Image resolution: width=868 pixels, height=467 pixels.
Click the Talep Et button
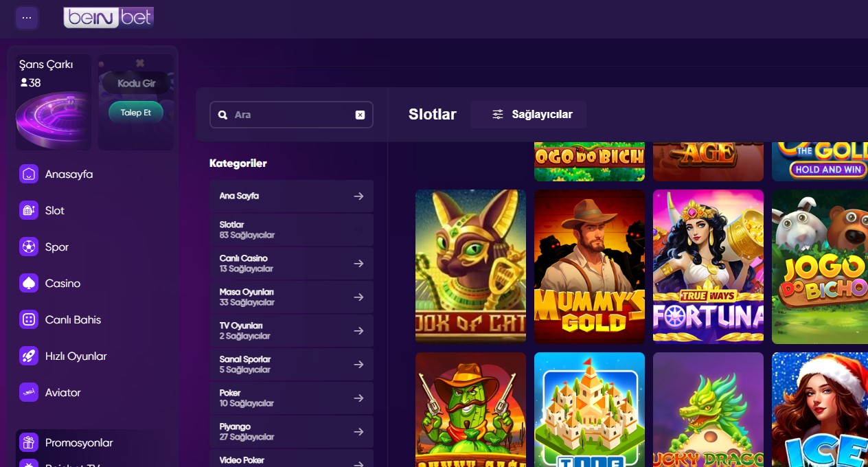(136, 113)
